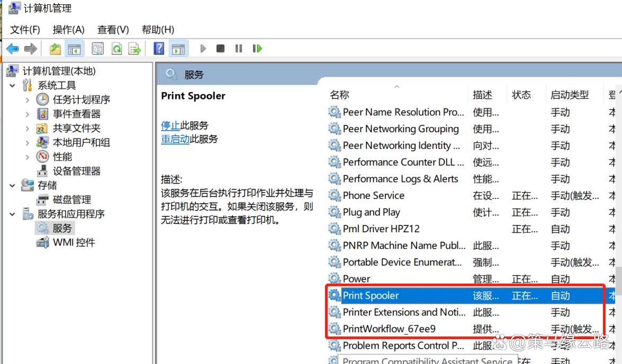
Task: Open the 文件(F) menu
Action: pyautogui.click(x=25, y=30)
